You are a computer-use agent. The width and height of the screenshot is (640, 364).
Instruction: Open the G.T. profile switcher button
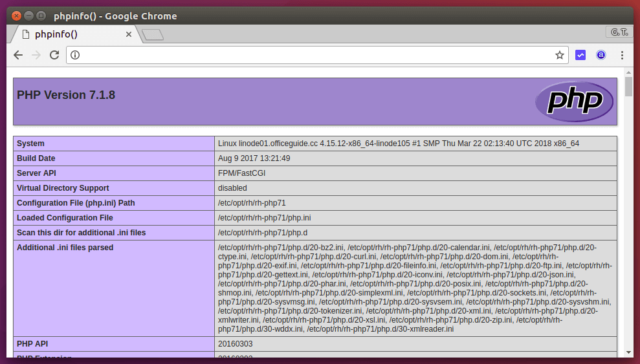coord(619,32)
